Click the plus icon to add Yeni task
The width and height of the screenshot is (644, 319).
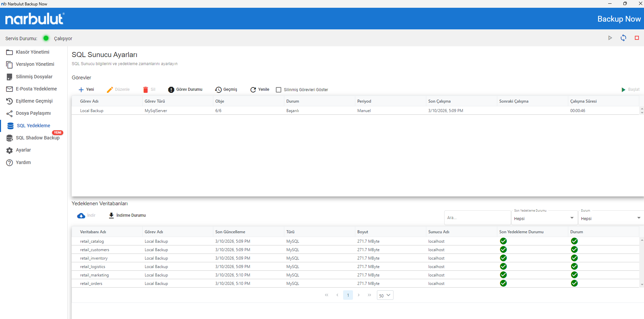81,90
